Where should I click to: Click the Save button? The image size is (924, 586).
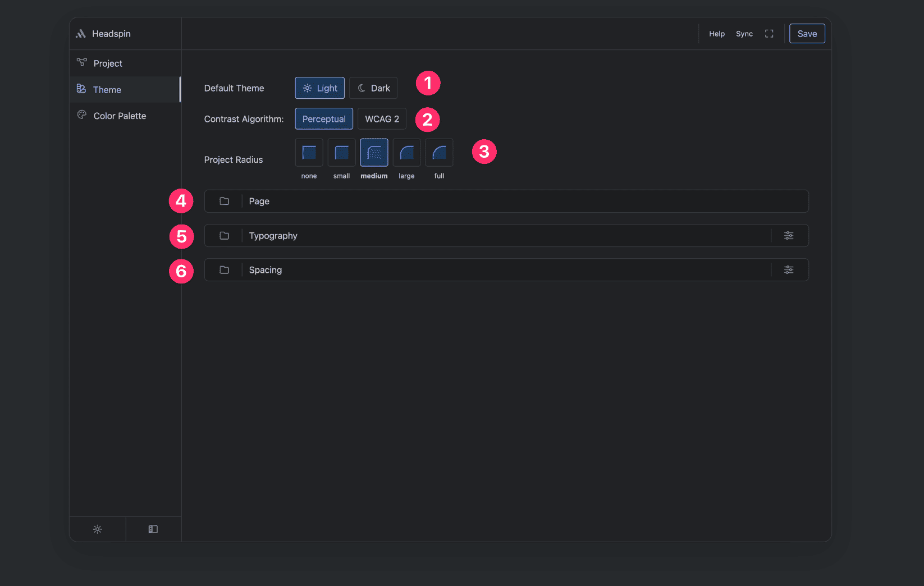tap(807, 33)
